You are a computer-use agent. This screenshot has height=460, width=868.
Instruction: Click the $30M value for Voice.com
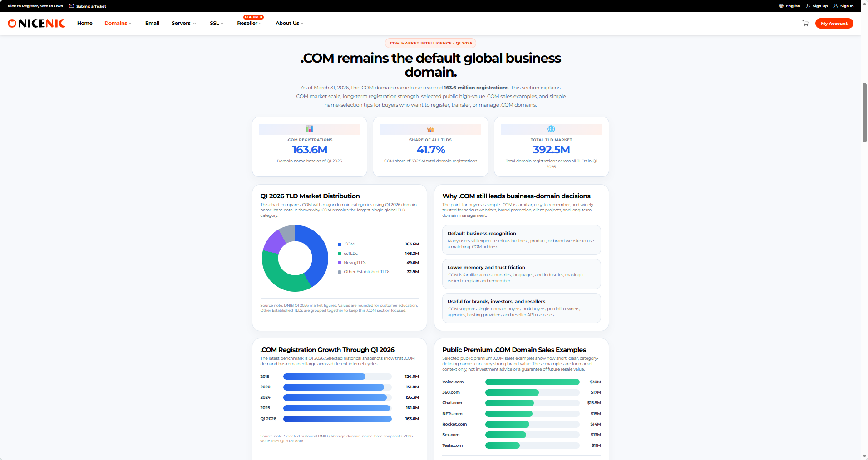coord(595,382)
